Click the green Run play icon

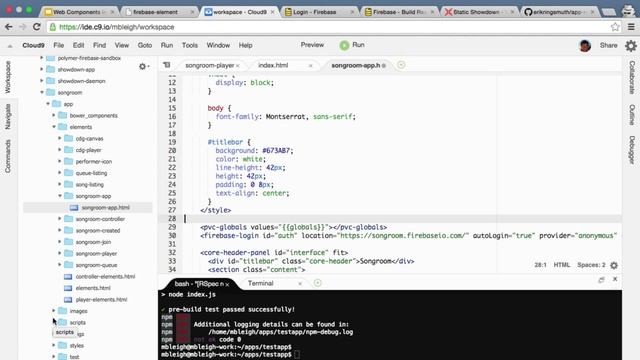coord(344,45)
